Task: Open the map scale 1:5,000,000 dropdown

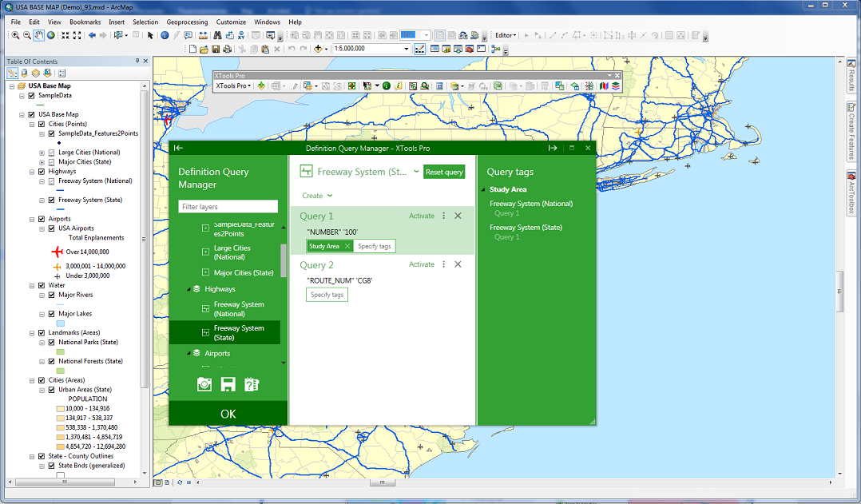Action: (407, 49)
